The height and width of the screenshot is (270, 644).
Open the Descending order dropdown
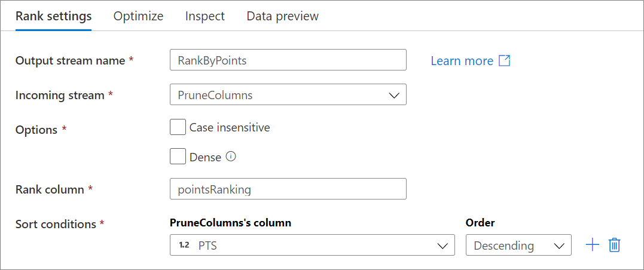[x=518, y=245]
